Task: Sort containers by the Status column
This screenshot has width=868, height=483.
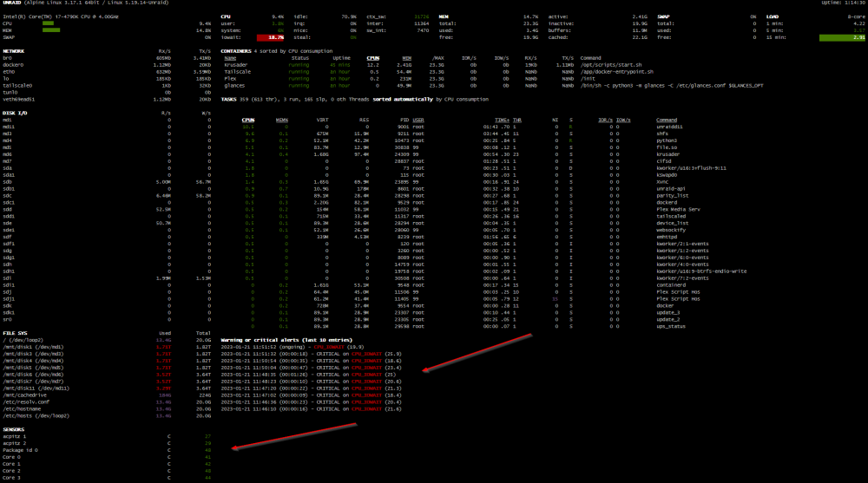Action: (300, 58)
